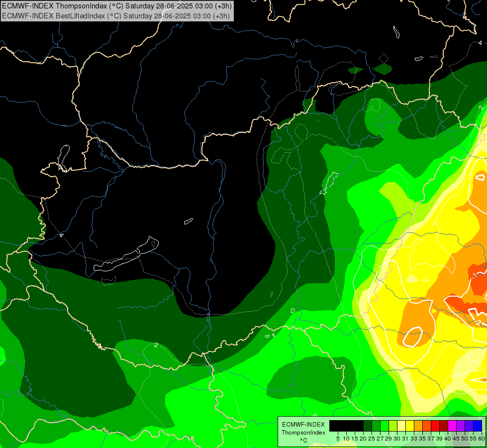The width and height of the screenshot is (487, 448).
Task: Click the long white-outlined lake on the map
Action: coord(126,254)
